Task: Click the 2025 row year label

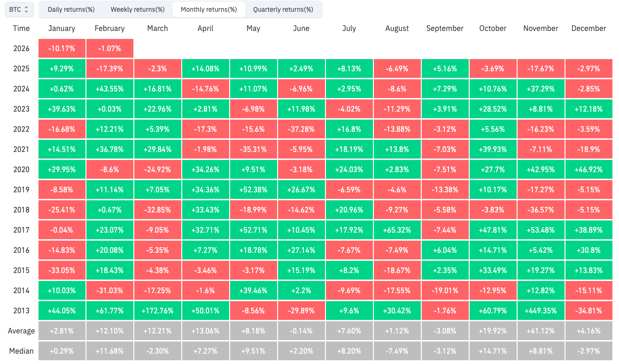Action: [21, 68]
